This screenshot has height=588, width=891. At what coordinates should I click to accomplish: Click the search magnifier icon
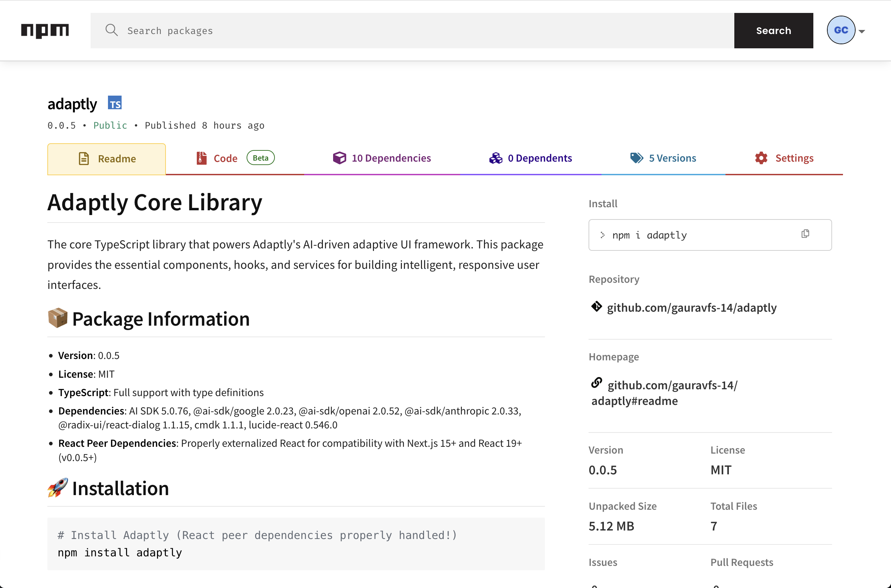click(x=111, y=30)
